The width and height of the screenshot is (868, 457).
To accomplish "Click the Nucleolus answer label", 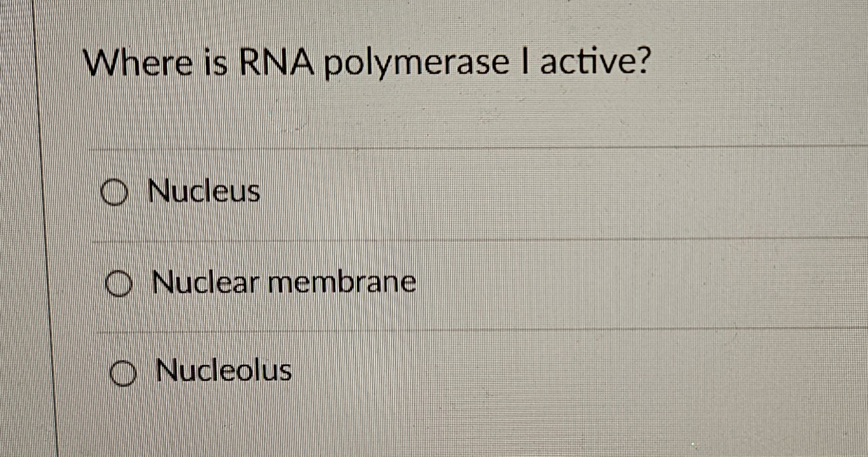I will click(x=224, y=372).
